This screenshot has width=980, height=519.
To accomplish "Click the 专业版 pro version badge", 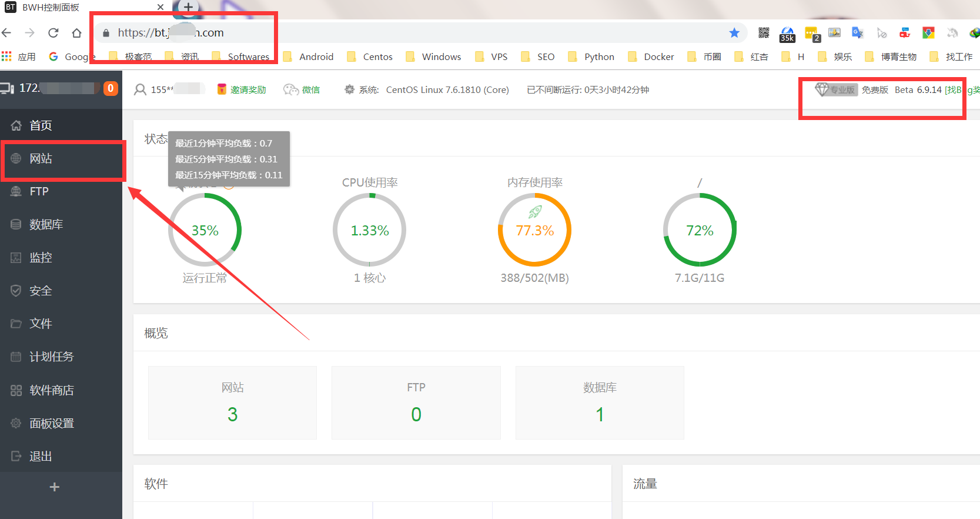I will pyautogui.click(x=836, y=89).
